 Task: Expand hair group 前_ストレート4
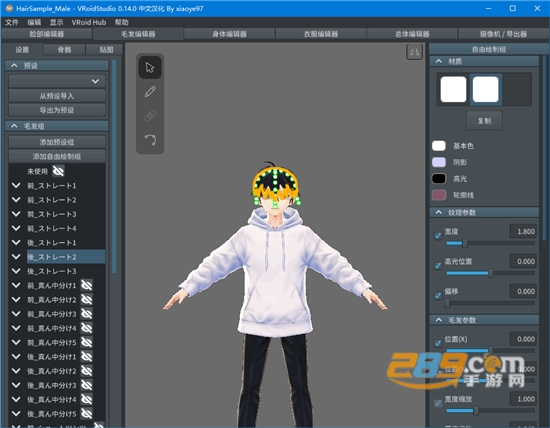point(16,228)
